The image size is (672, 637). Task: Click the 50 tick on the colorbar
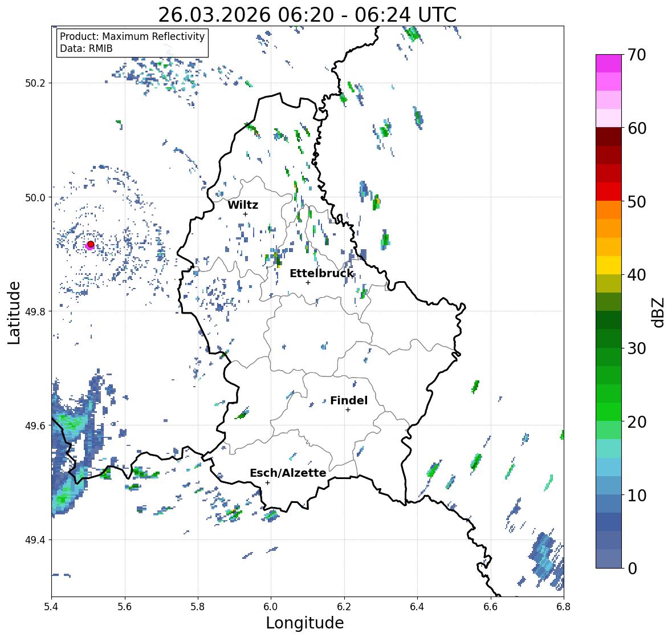point(637,201)
